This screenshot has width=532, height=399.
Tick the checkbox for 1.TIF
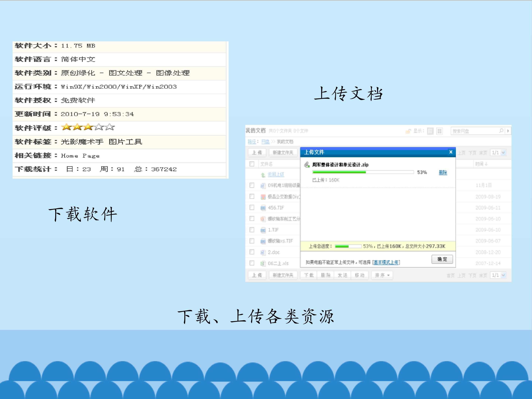[x=252, y=230]
